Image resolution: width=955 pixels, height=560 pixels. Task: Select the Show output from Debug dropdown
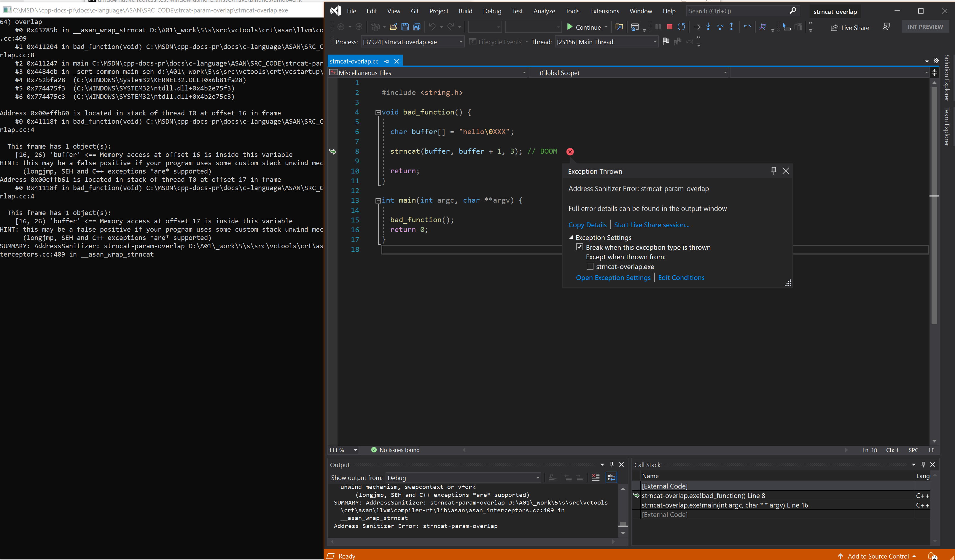[x=462, y=477]
